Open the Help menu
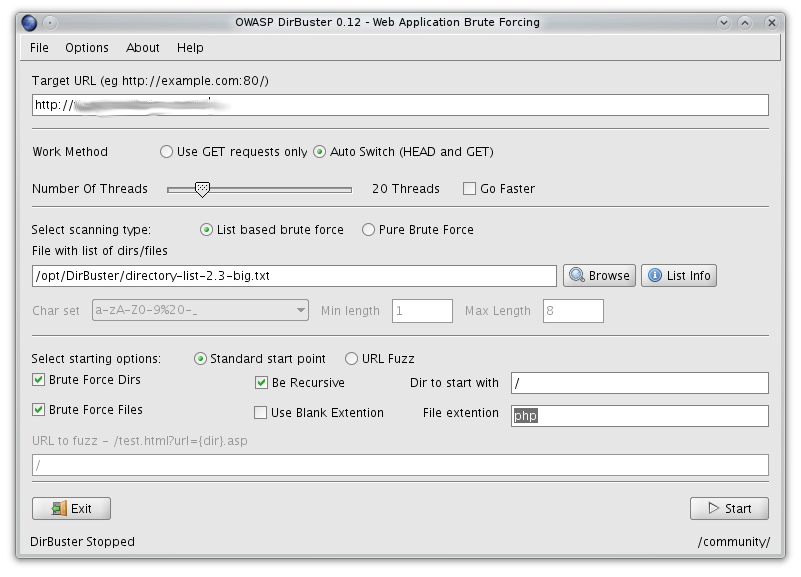The image size is (801, 577). coord(190,47)
